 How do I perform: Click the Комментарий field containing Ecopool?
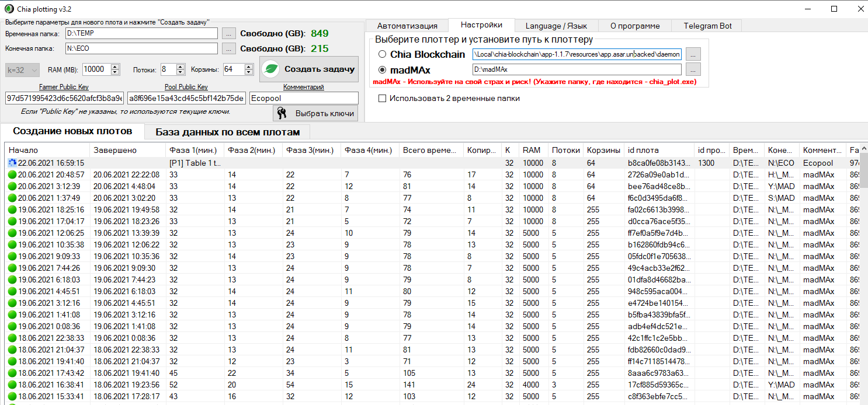[304, 98]
